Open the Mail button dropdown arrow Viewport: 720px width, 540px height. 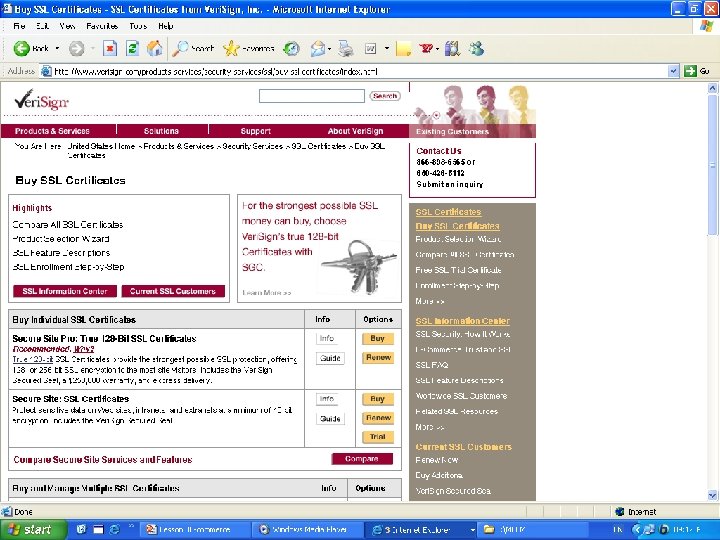(x=330, y=48)
